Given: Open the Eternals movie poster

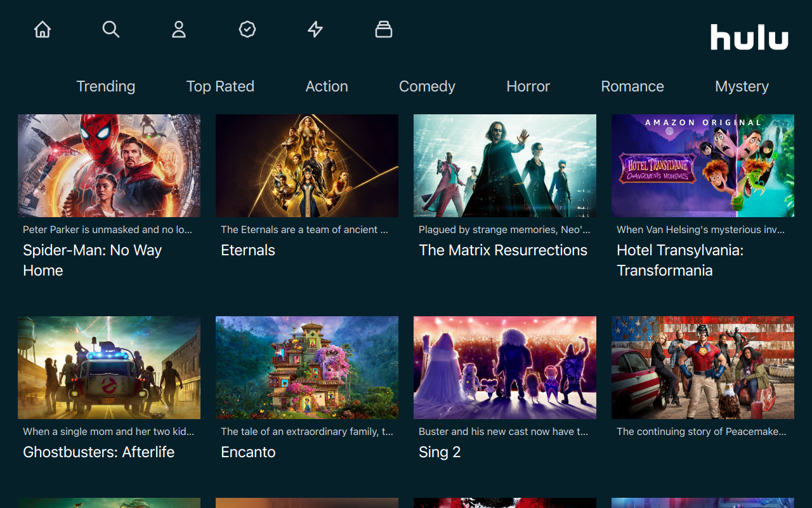Looking at the screenshot, I should (x=307, y=166).
